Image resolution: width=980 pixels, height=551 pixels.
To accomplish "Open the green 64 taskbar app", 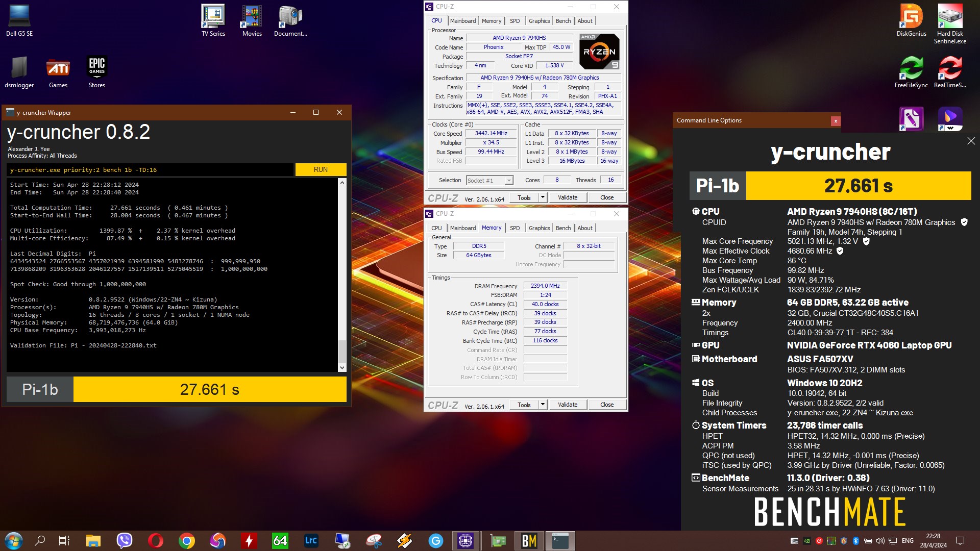I will (280, 541).
